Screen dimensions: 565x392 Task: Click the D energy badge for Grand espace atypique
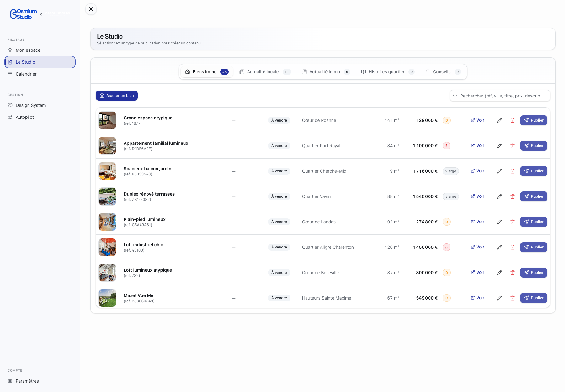(447, 120)
